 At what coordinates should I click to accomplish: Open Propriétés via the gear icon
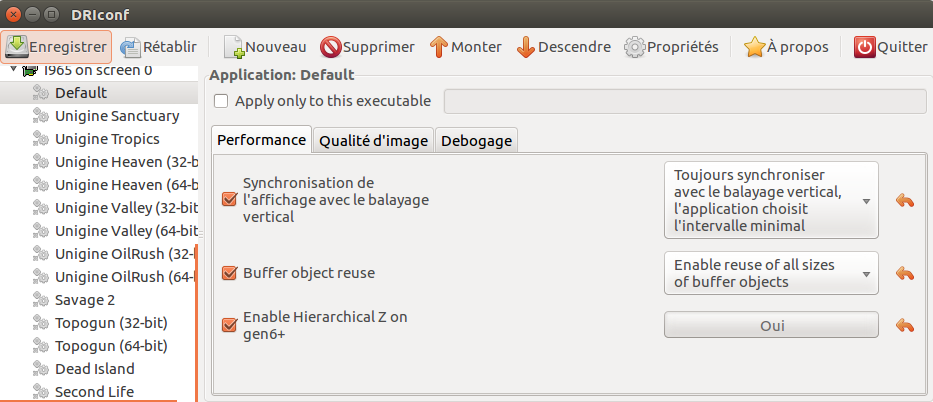click(x=635, y=47)
